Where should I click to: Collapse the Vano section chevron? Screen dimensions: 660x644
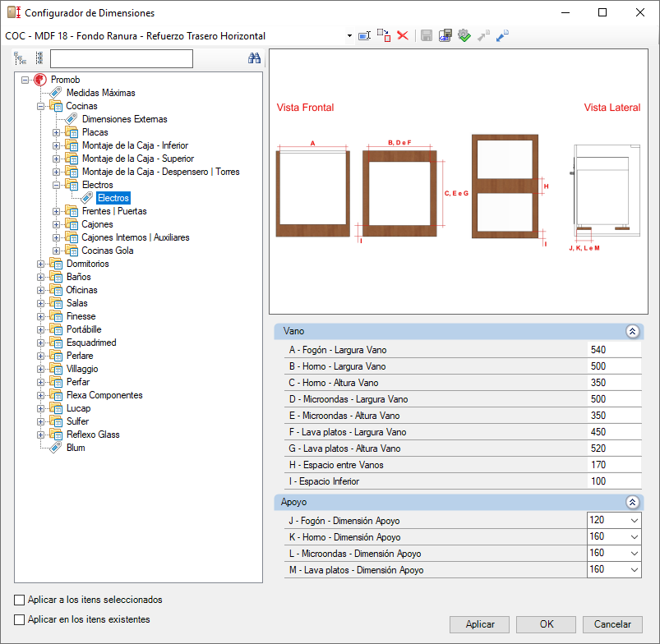tap(632, 332)
